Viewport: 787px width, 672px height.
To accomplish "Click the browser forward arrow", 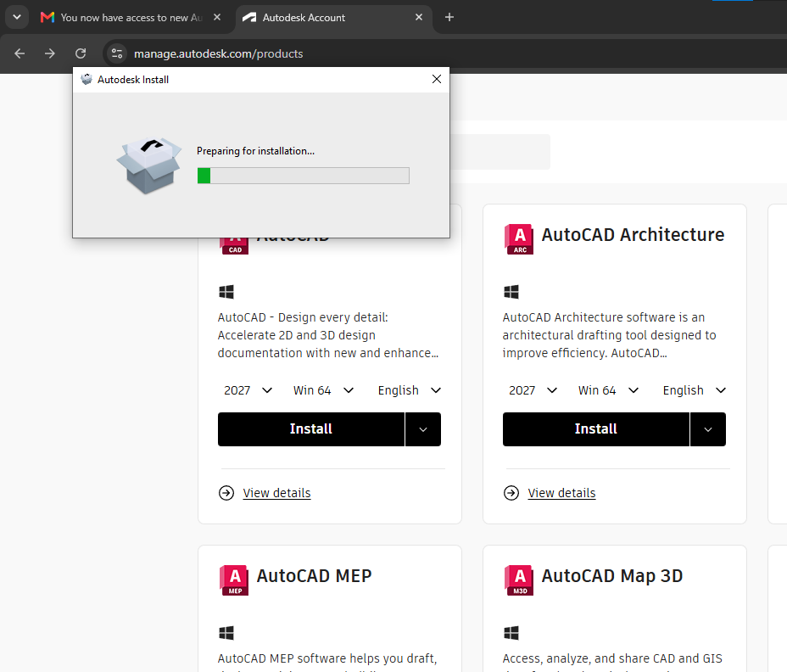I will coord(50,53).
